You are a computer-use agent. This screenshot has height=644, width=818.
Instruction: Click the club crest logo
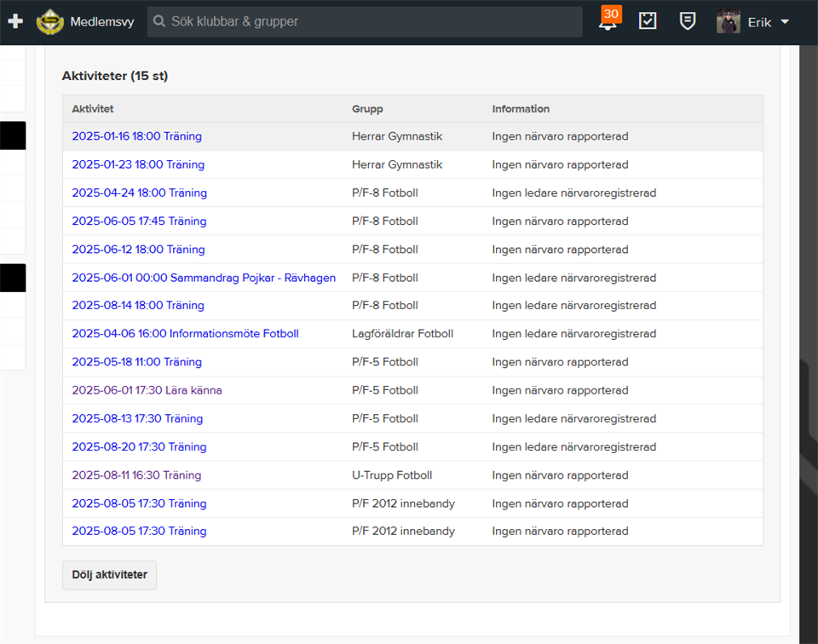[x=50, y=22]
